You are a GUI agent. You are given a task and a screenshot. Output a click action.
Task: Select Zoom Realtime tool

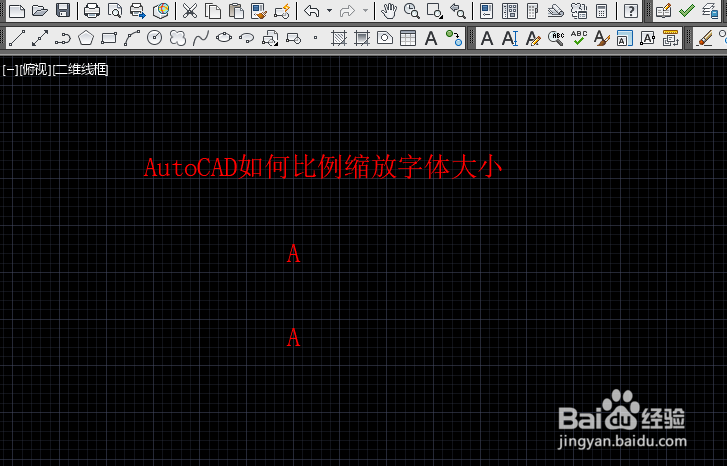coord(412,10)
